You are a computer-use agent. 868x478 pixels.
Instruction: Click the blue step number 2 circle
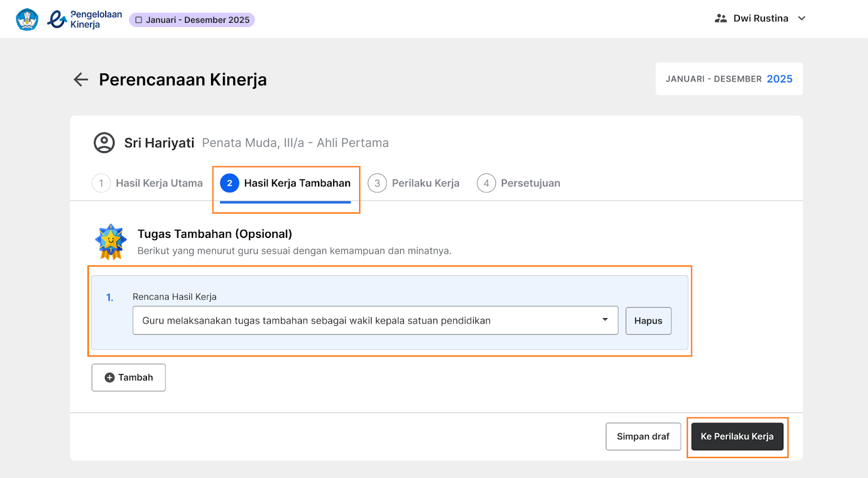(229, 183)
